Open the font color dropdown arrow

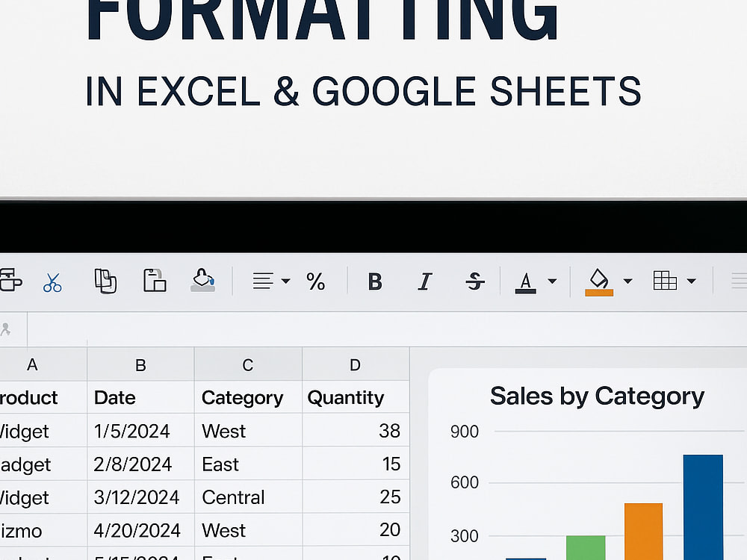click(x=552, y=281)
